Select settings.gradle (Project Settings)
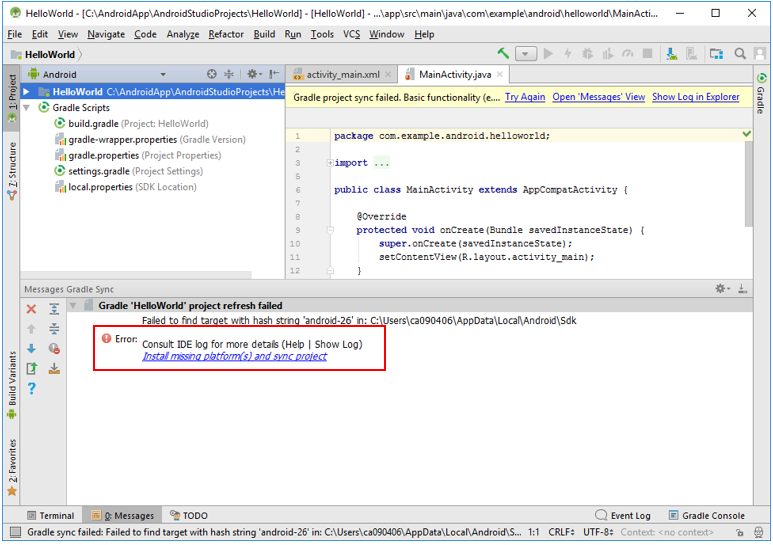 coord(128,171)
